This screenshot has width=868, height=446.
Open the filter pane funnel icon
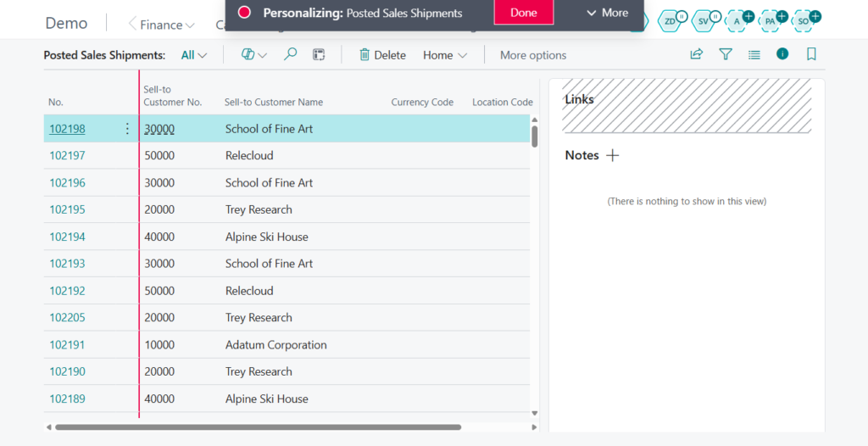click(726, 54)
